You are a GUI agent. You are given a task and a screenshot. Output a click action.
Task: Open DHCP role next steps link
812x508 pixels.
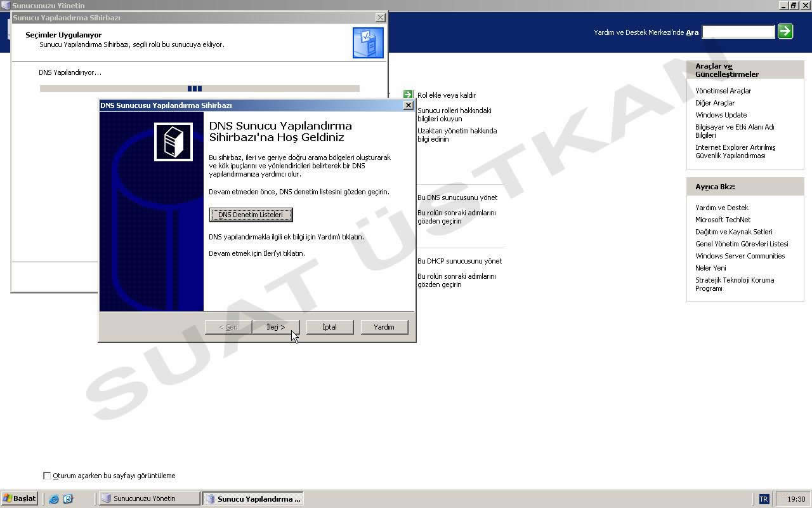click(456, 280)
